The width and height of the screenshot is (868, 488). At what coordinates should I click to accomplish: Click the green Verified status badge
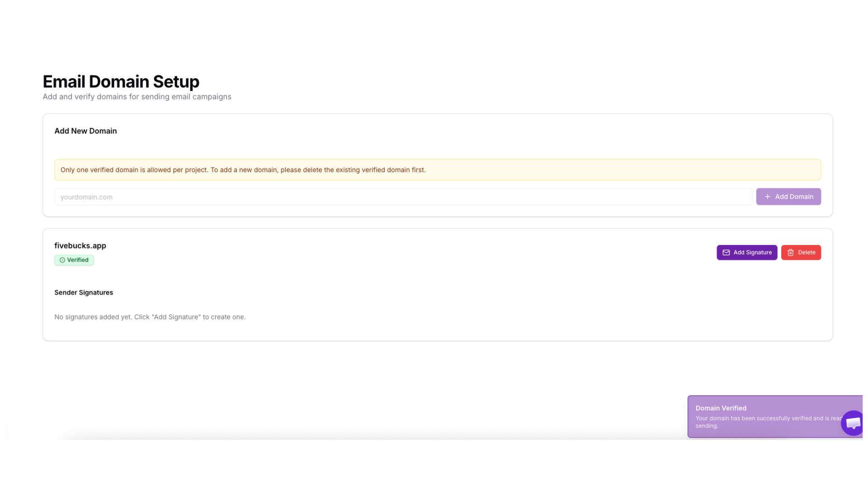click(x=74, y=260)
